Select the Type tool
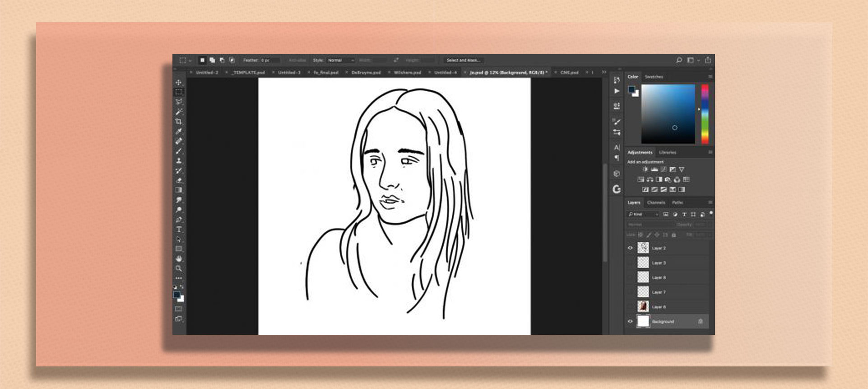Image resolution: width=868 pixels, height=389 pixels. click(x=179, y=230)
